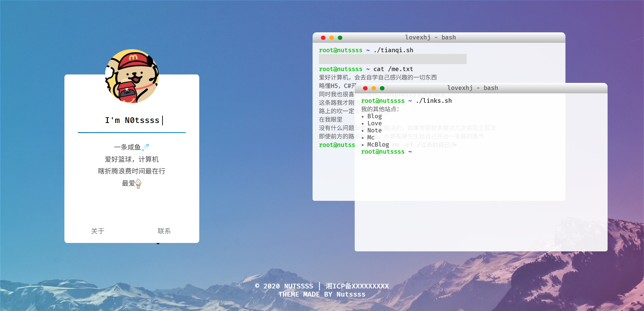Click the Nutssss theme credit in footer
The height and width of the screenshot is (311, 644).
351,294
